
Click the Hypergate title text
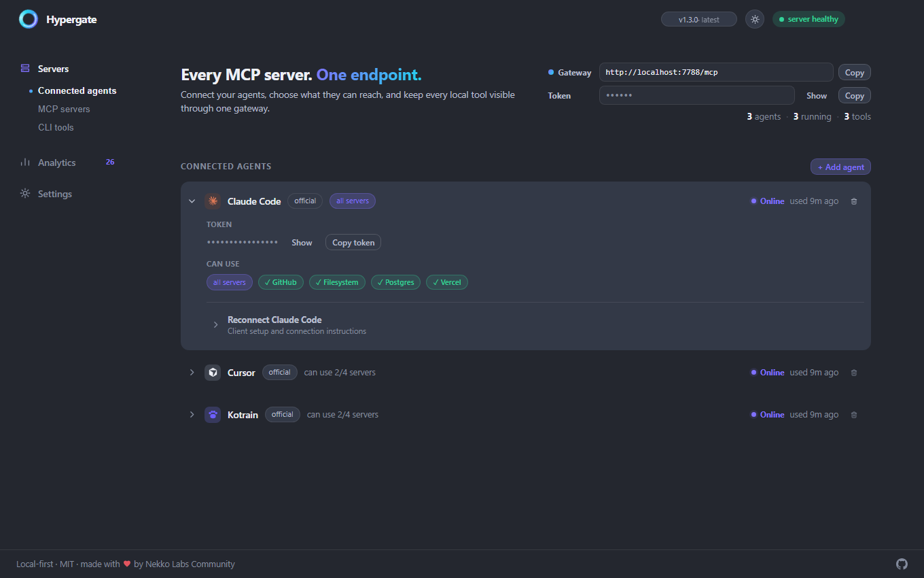pos(71,20)
